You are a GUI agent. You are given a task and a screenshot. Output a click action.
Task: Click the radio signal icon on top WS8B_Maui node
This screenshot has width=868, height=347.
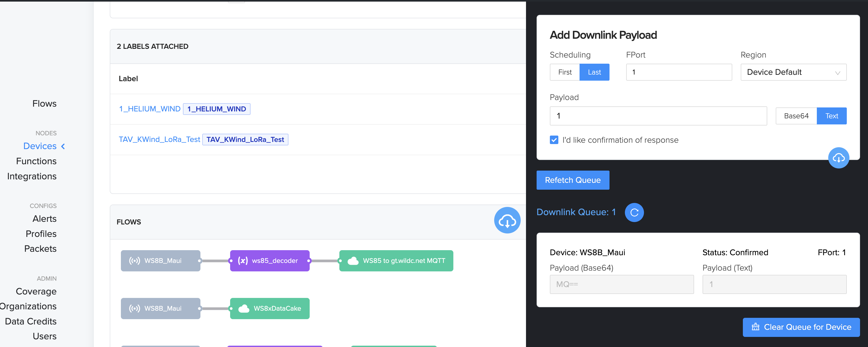pyautogui.click(x=134, y=261)
